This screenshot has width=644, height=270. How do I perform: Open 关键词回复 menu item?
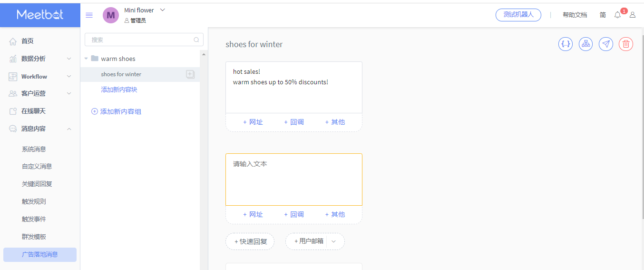pos(37,184)
